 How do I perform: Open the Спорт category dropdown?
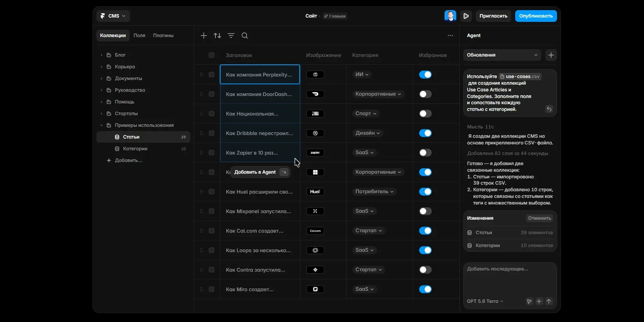click(x=366, y=114)
